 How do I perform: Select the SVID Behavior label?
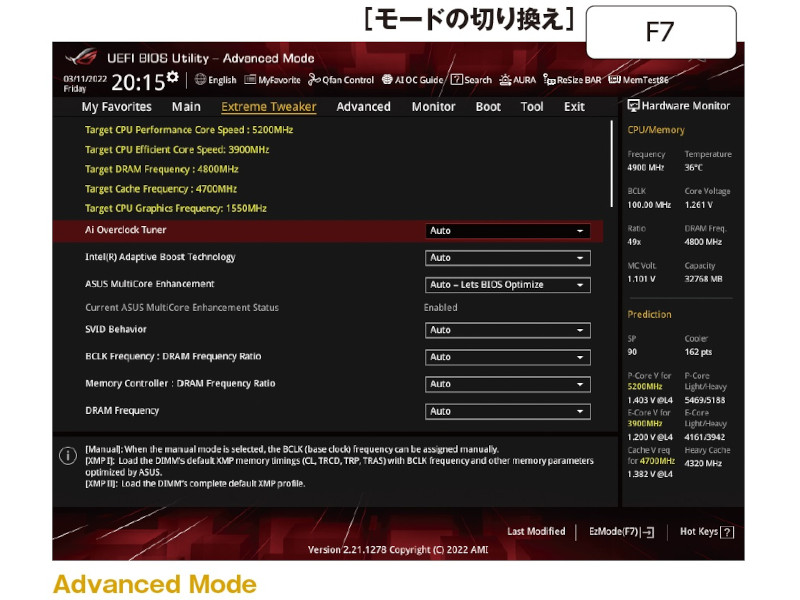point(116,330)
